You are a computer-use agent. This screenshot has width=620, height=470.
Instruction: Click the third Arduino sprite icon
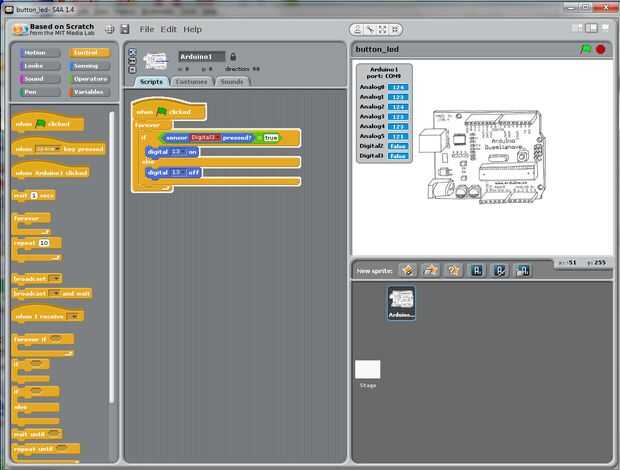522,270
